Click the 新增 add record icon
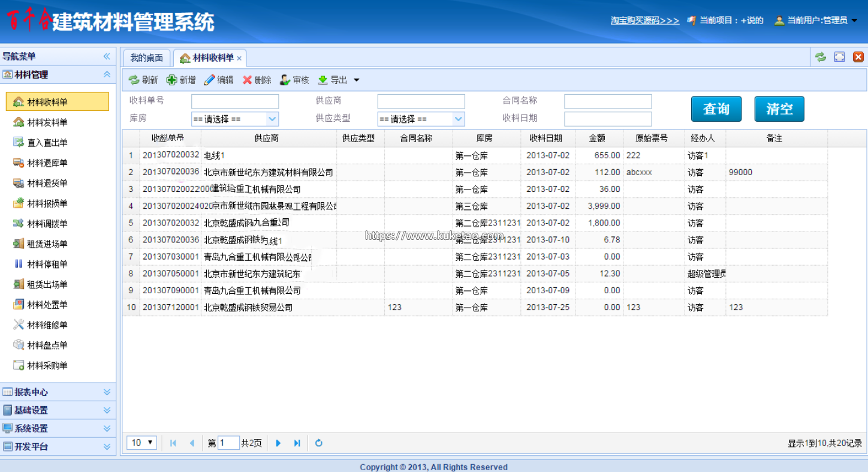868x472 pixels. 171,80
